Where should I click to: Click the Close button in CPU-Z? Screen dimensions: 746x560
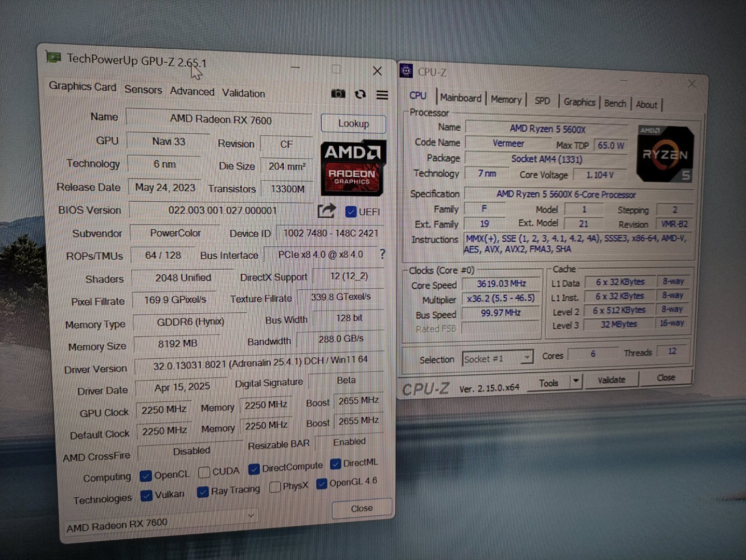click(x=666, y=377)
